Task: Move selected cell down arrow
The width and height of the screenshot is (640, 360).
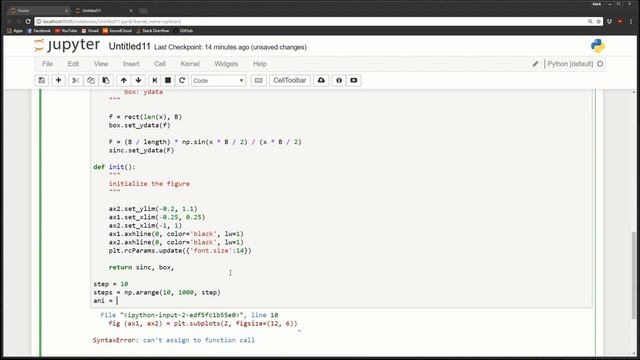Action: point(138,80)
